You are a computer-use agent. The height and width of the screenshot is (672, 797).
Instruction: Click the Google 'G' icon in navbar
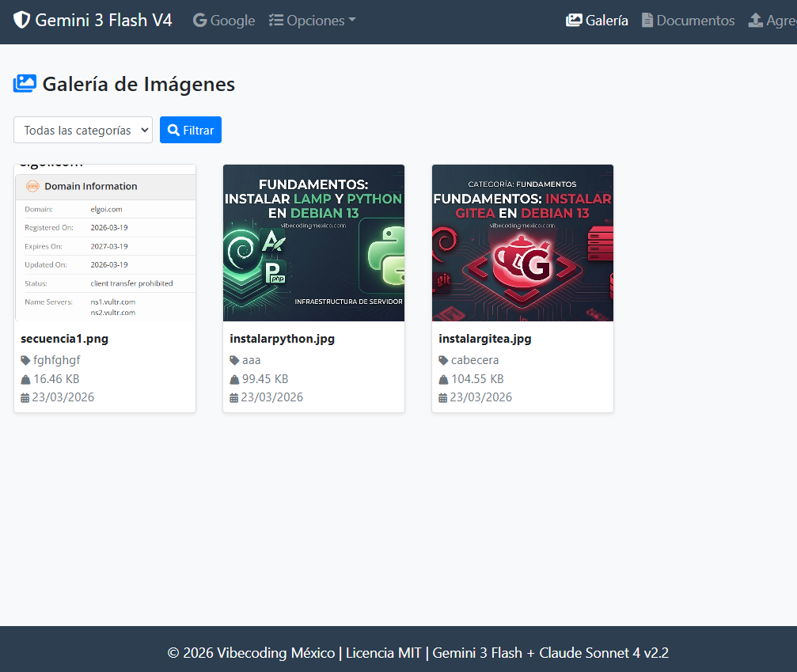(200, 21)
